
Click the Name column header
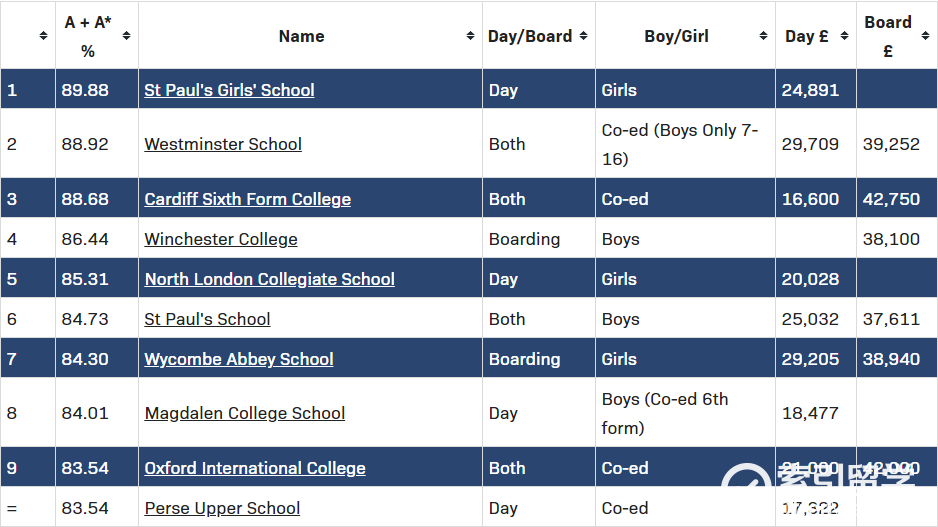point(302,36)
